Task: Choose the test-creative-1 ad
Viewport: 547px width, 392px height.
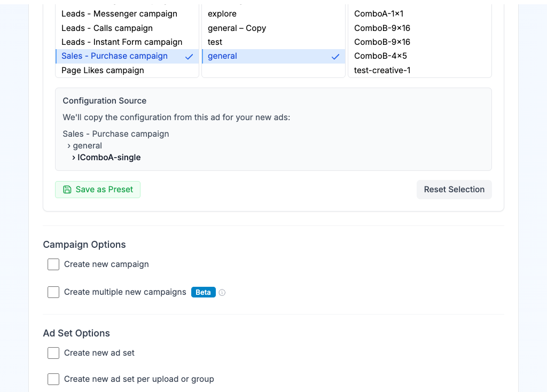Action: (382, 70)
